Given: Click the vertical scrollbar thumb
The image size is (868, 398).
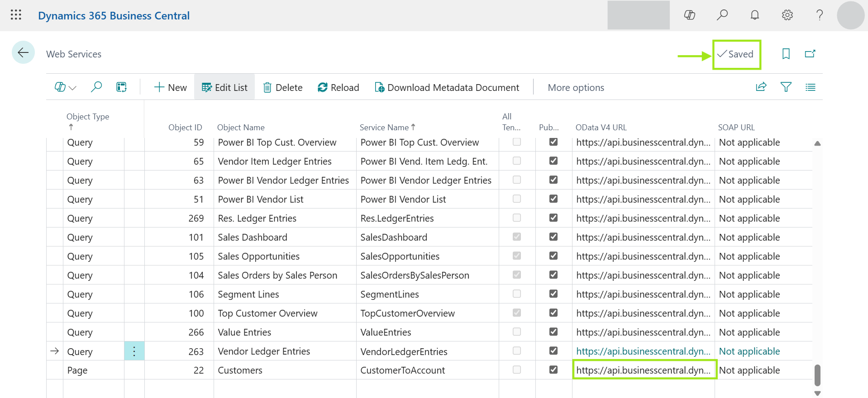Looking at the screenshot, I should pyautogui.click(x=817, y=374).
